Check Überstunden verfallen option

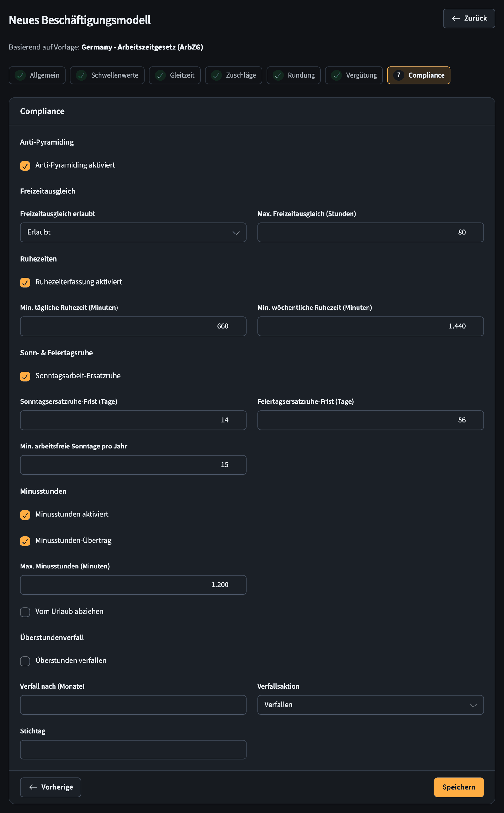pyautogui.click(x=25, y=661)
